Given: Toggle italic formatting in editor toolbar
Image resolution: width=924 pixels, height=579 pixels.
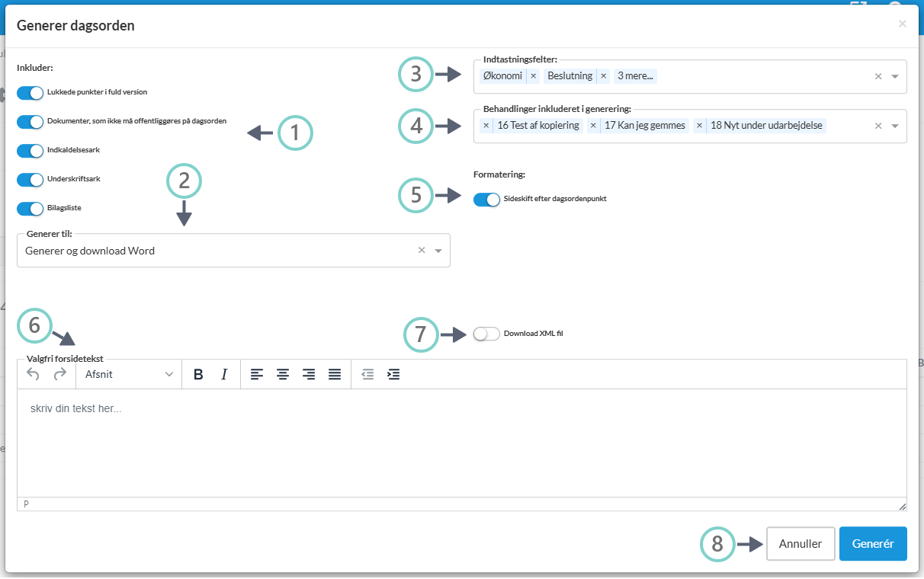Looking at the screenshot, I should 224,374.
